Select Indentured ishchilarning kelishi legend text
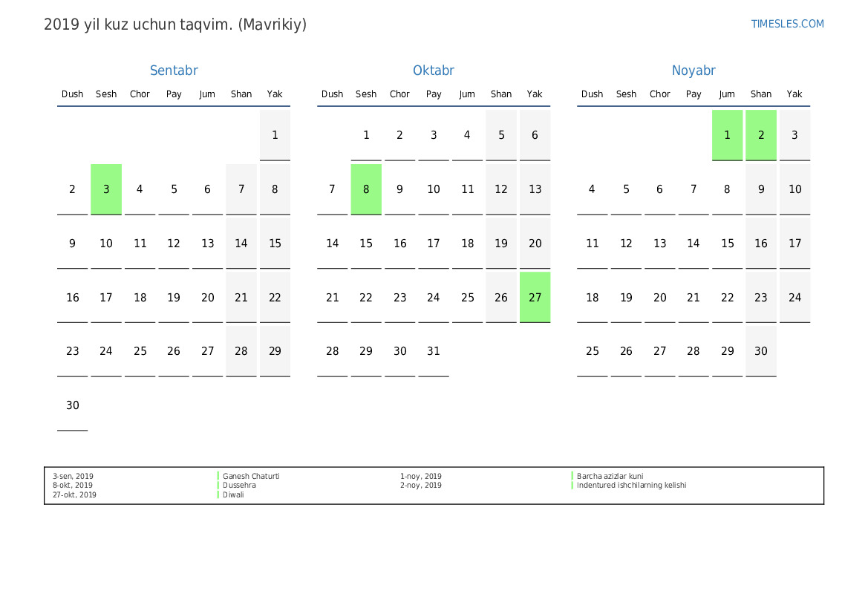The width and height of the screenshot is (868, 614). 631,486
